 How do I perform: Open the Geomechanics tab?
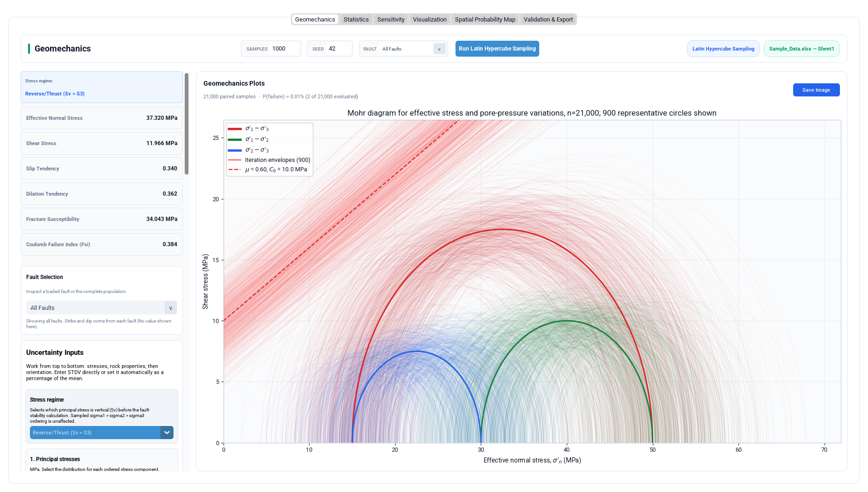click(x=315, y=19)
